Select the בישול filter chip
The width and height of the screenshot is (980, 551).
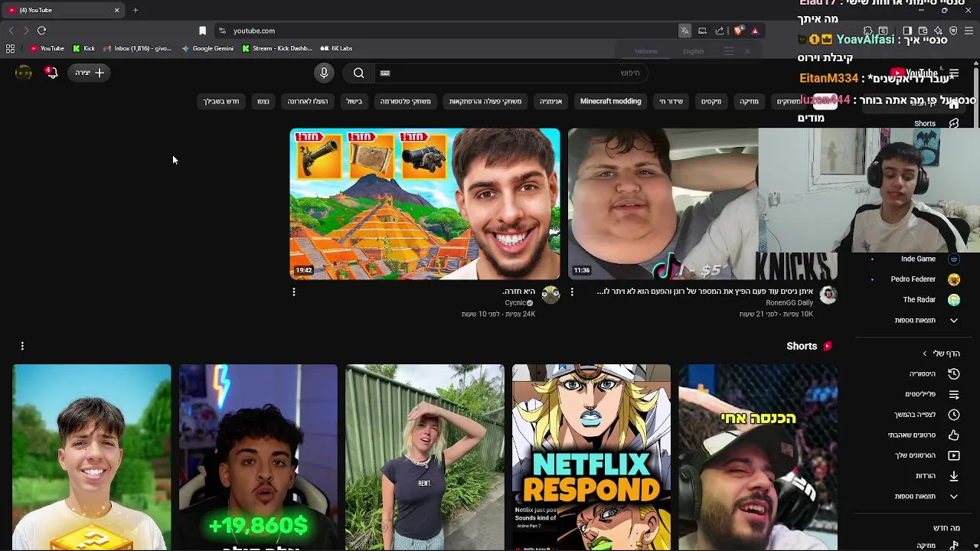[354, 101]
